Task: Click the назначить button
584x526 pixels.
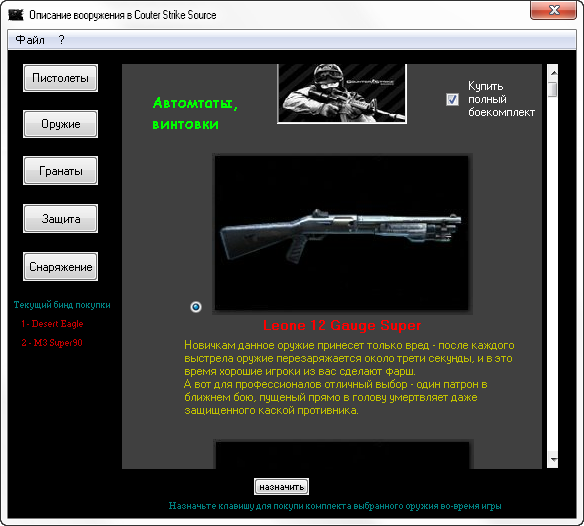Action: point(282,487)
